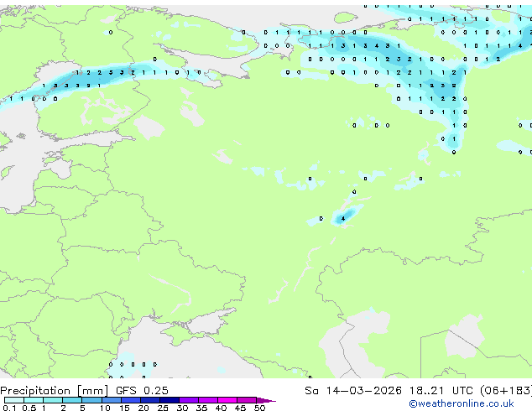This screenshot has width=532, height=411.
Task: Click the 1 to 2 legend swatch
Action: pos(53,400)
